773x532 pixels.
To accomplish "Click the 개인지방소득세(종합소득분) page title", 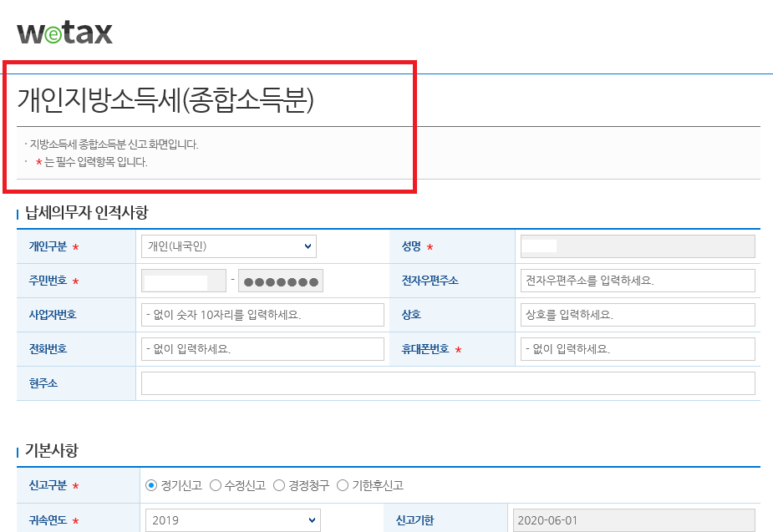I will coord(165,100).
